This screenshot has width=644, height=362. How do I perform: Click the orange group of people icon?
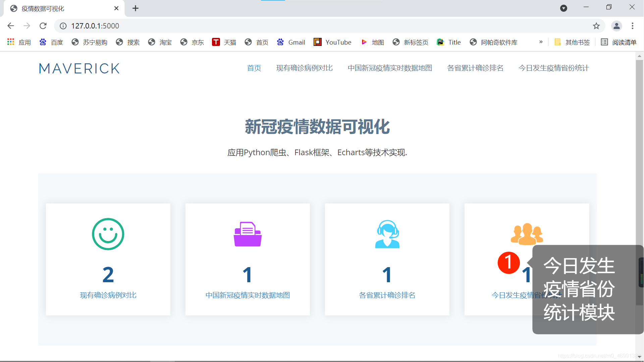click(x=527, y=234)
